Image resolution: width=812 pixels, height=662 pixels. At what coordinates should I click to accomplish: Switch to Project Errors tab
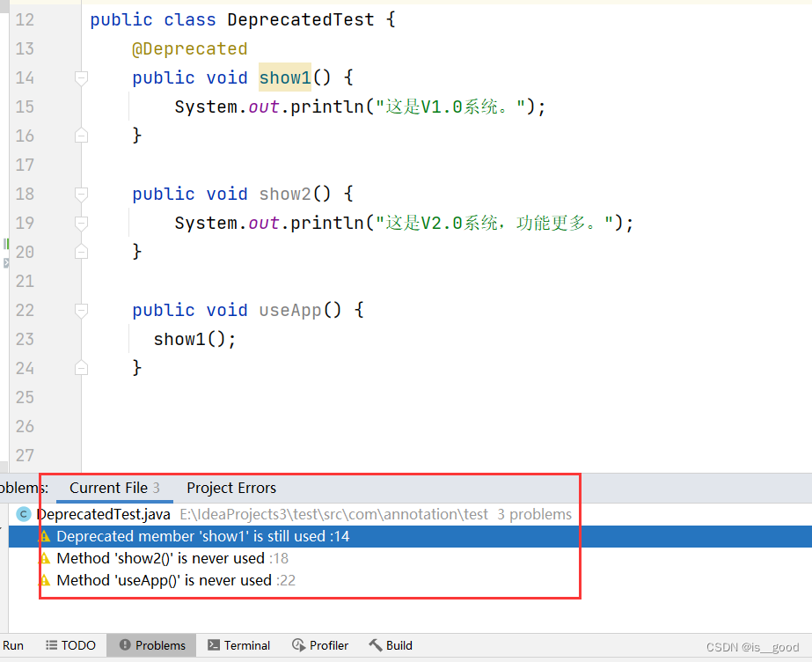coord(231,488)
